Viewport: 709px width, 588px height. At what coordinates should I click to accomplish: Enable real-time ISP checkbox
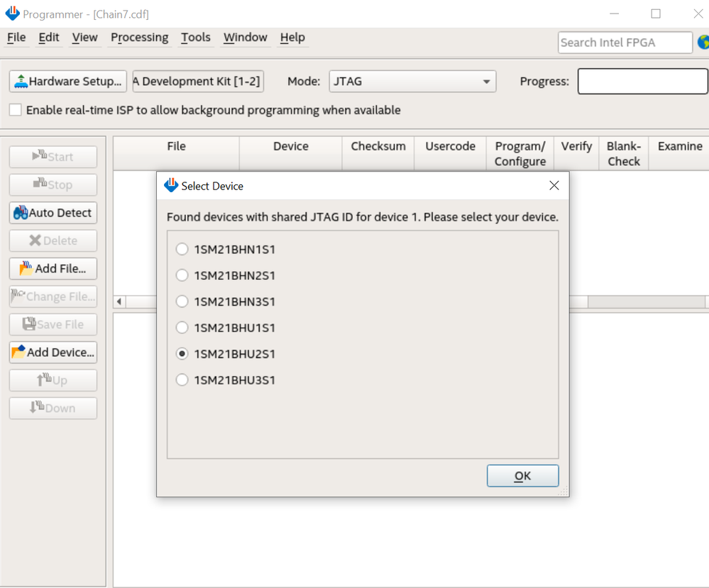[x=16, y=110]
